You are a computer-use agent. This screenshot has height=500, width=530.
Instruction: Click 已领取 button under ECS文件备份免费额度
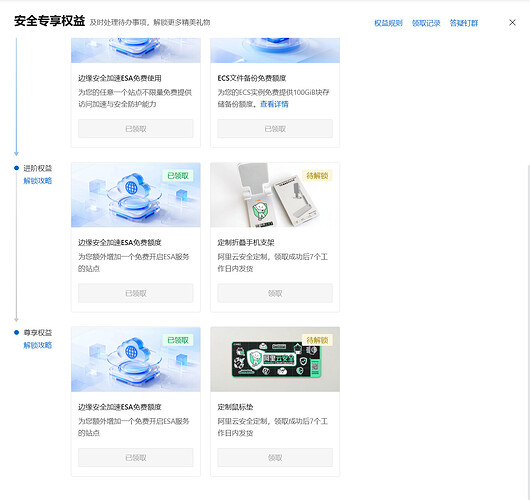(x=275, y=128)
